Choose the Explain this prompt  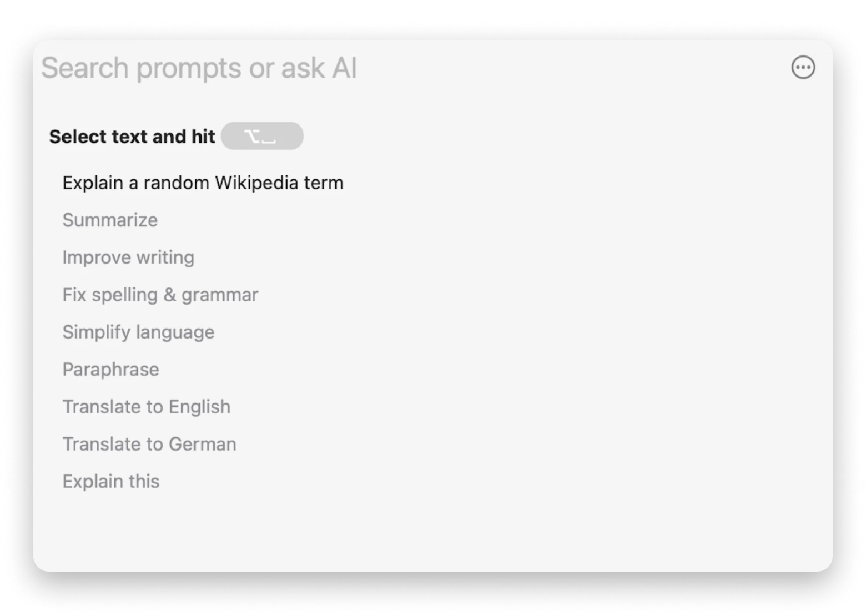pyautogui.click(x=110, y=481)
